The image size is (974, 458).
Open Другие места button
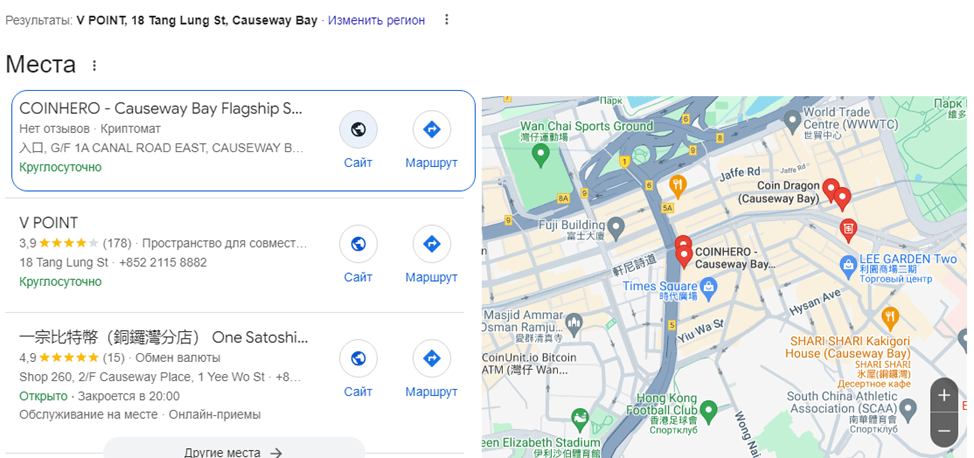(x=234, y=450)
